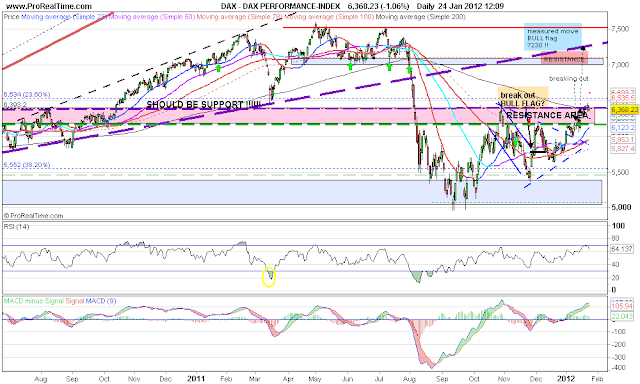The image size is (640, 384).
Task: Click the yellow circle on the RSI line
Action: pyautogui.click(x=269, y=277)
